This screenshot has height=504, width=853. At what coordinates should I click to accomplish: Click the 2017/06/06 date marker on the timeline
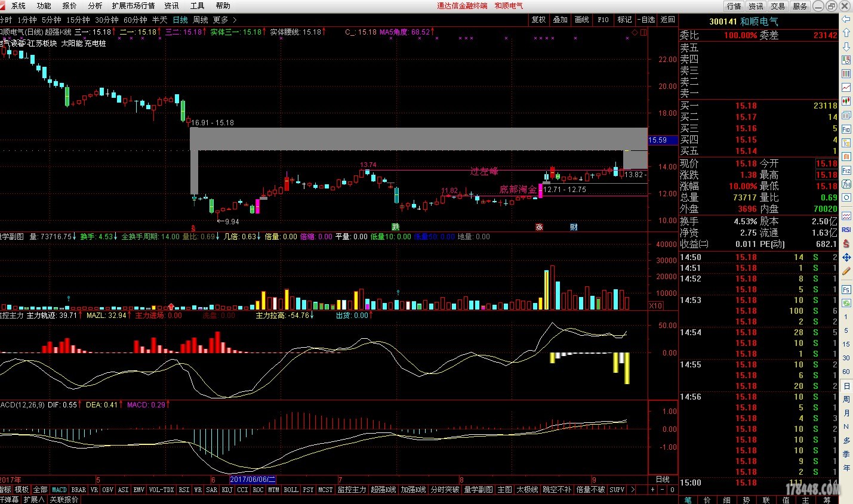click(252, 480)
